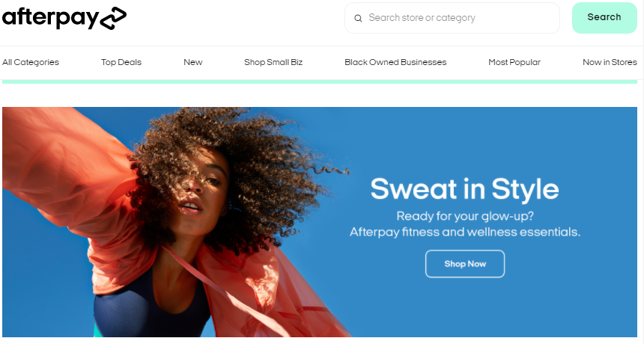The width and height of the screenshot is (644, 344).
Task: Go to the Top Deals tab
Action: (x=121, y=62)
